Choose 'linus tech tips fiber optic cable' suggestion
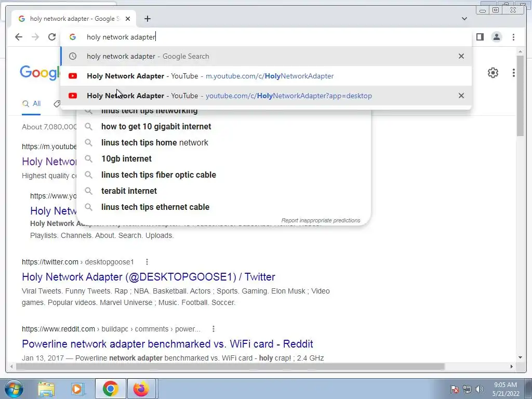 [x=224, y=175]
